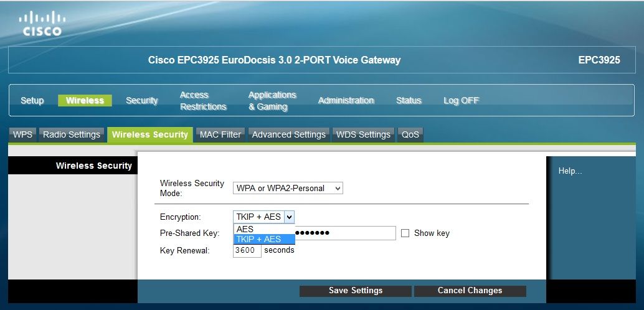Click the Key Renewal seconds field
Image resolution: width=644 pixels, height=310 pixels.
coord(247,250)
